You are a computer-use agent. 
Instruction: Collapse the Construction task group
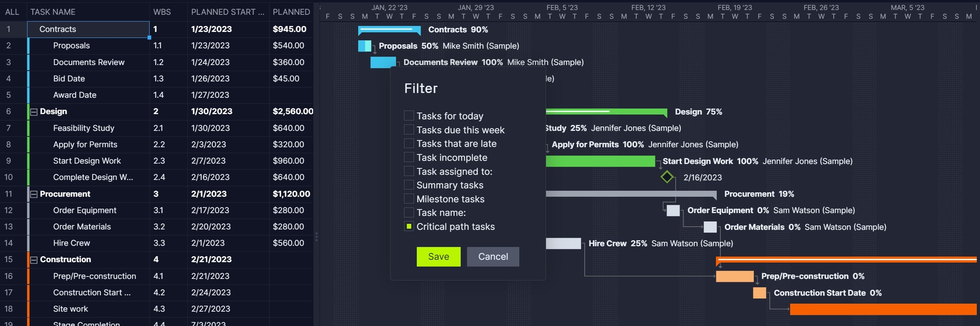point(34,260)
